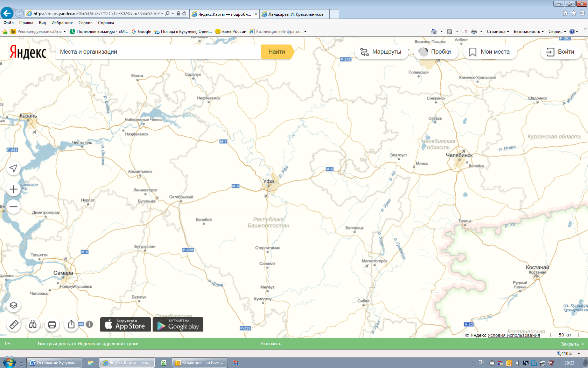
Task: Click the Yandex logo
Action: click(28, 52)
